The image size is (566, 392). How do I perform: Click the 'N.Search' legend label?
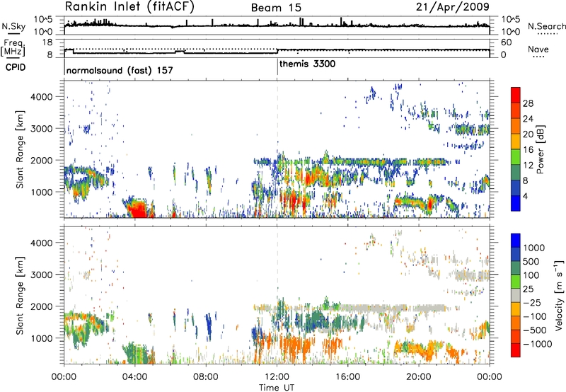pos(546,26)
